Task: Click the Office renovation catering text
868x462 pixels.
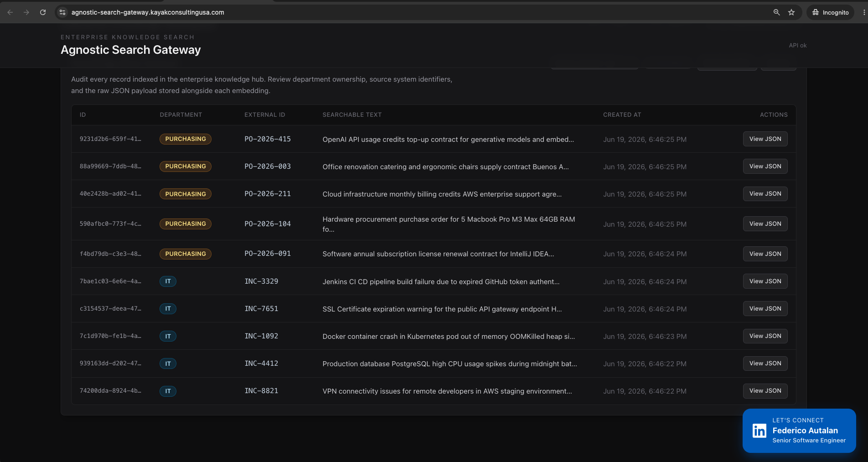Action: click(445, 167)
